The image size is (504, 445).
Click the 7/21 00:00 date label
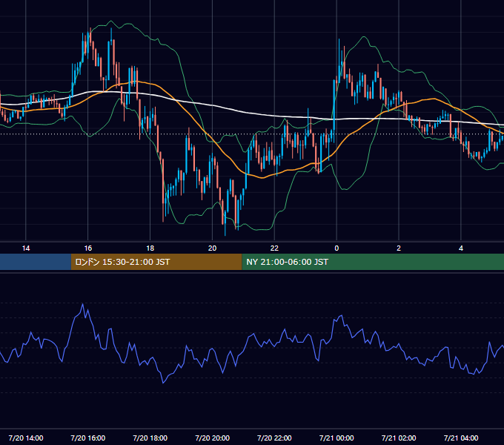coord(336,438)
